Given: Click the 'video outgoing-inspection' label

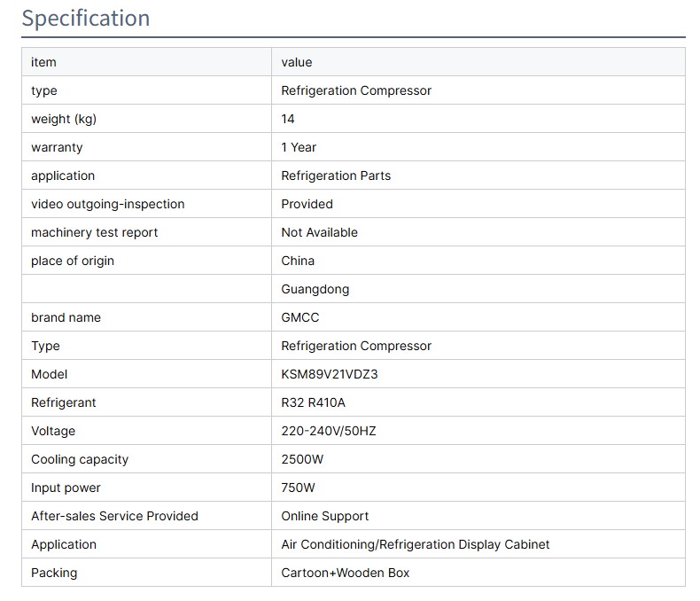Looking at the screenshot, I should tap(107, 204).
